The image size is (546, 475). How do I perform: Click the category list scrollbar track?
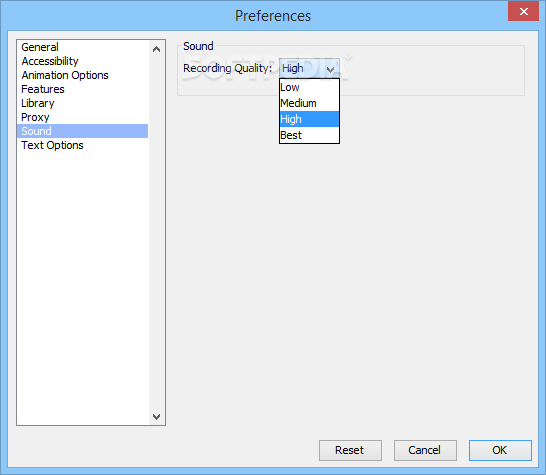(157, 233)
